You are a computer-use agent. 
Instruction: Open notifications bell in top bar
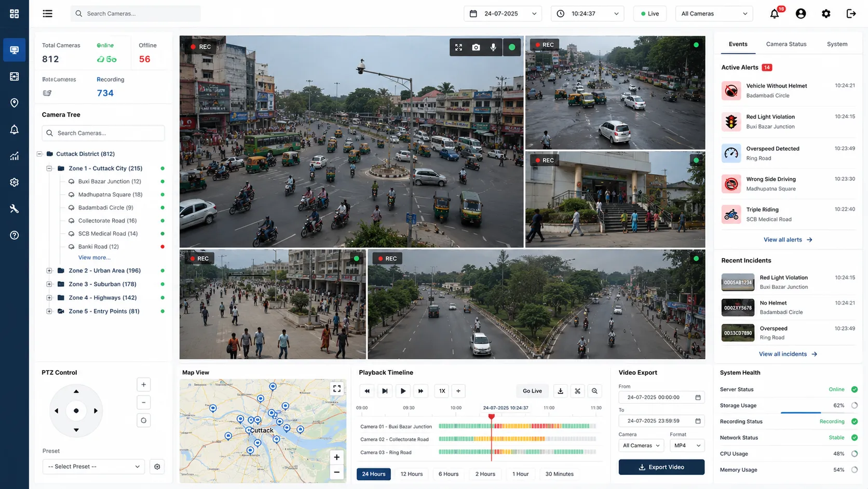tap(775, 14)
